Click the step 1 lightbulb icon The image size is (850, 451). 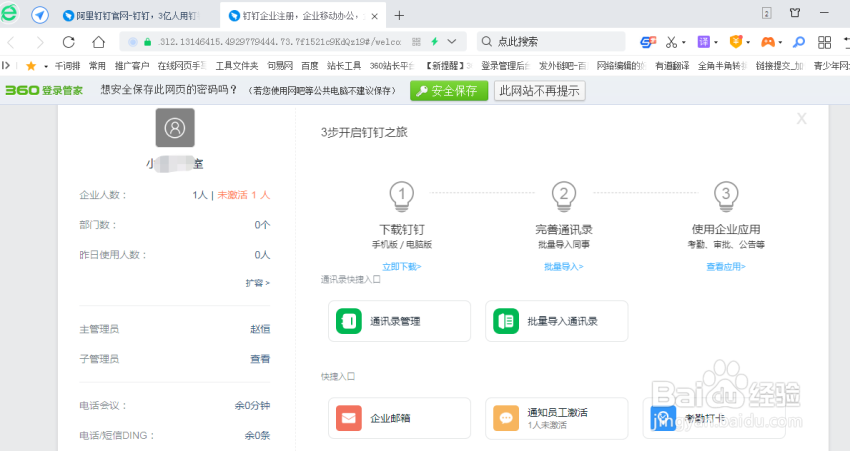402,196
